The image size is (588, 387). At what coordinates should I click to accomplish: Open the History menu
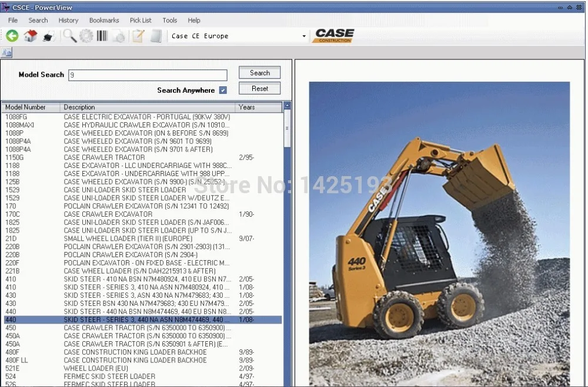pyautogui.click(x=68, y=20)
